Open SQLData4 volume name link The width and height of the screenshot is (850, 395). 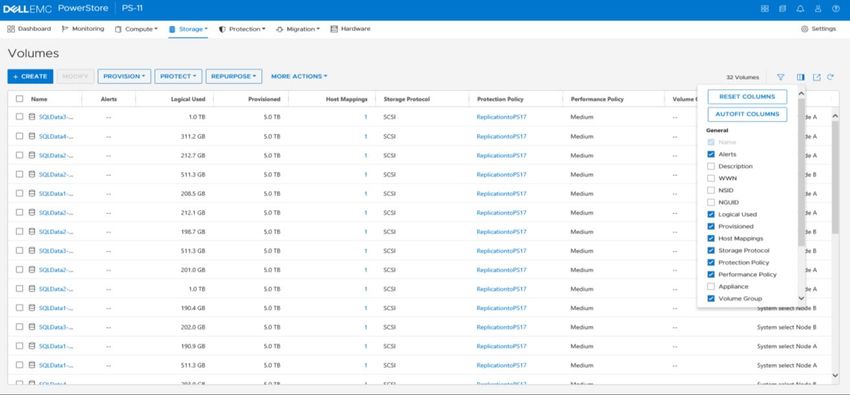tap(56, 137)
